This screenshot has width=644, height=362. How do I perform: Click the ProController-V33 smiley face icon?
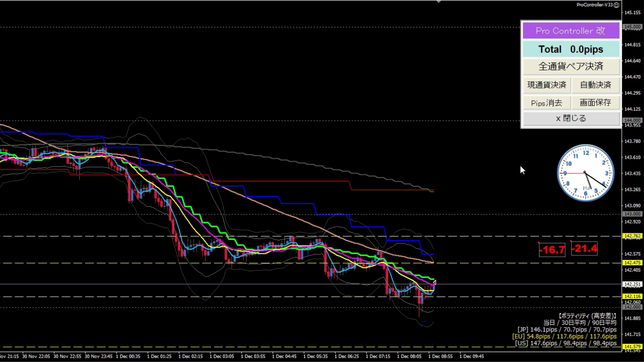617,5
